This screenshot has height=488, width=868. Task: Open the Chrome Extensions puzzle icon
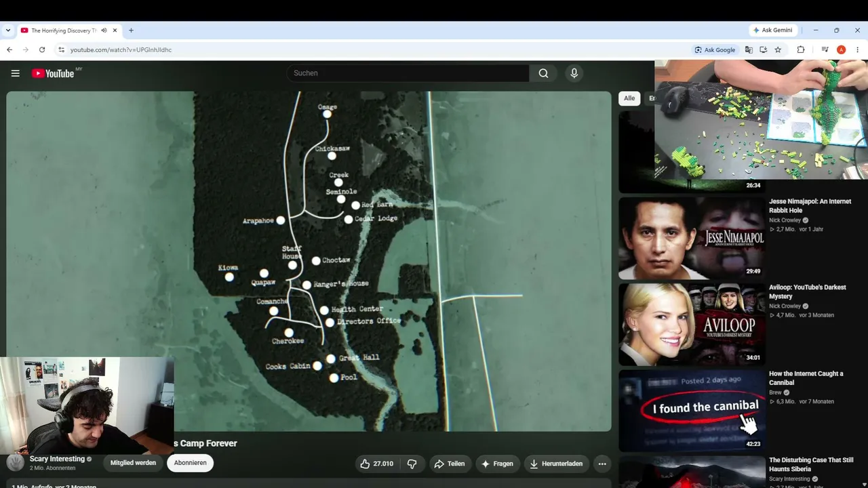[x=801, y=49]
